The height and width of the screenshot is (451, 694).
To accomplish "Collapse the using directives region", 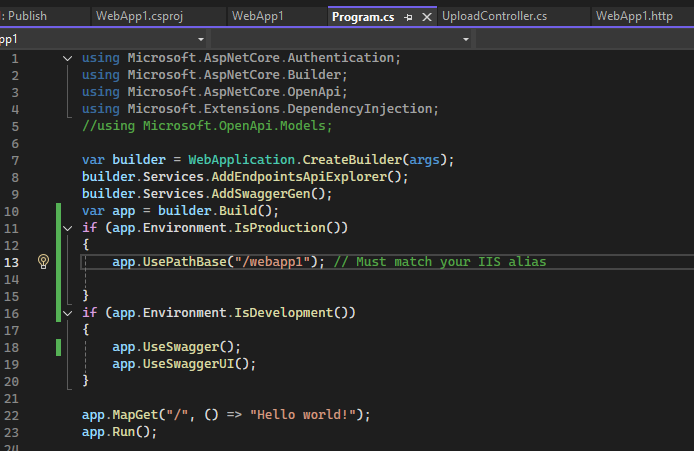I will (67, 58).
